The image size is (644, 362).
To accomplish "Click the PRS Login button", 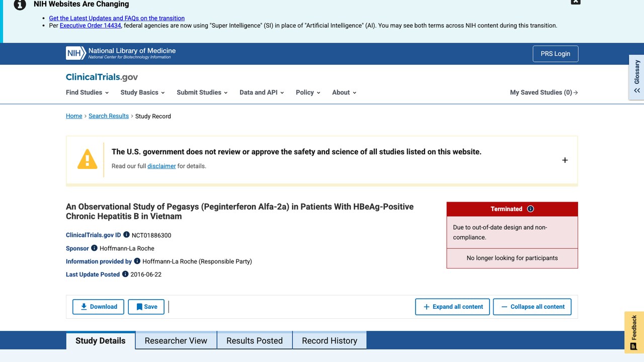I will click(555, 54).
